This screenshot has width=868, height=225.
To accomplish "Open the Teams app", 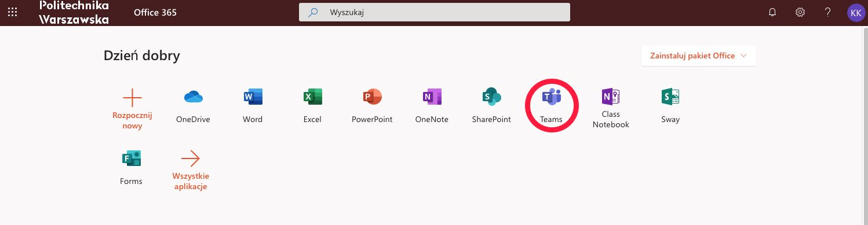I will click(x=551, y=105).
